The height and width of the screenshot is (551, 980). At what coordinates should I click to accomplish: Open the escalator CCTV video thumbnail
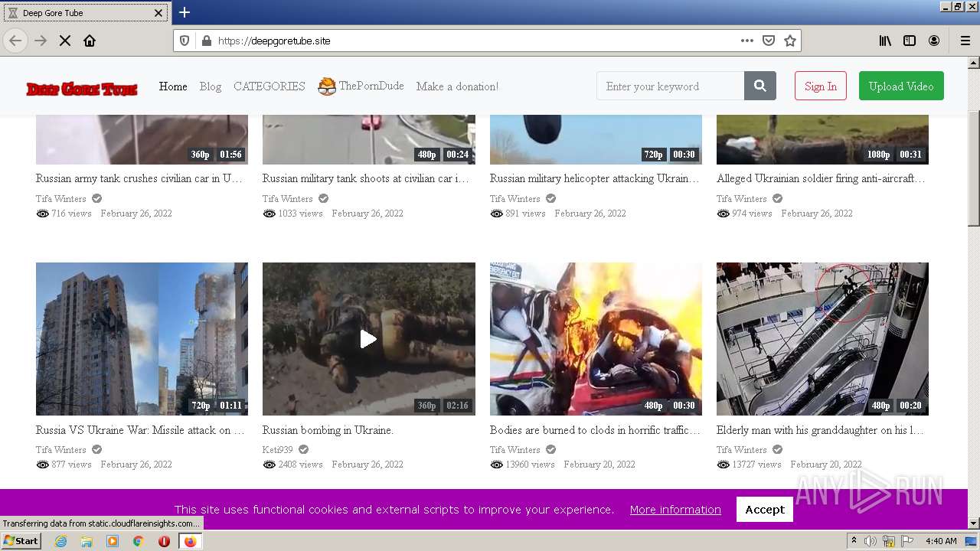[822, 339]
